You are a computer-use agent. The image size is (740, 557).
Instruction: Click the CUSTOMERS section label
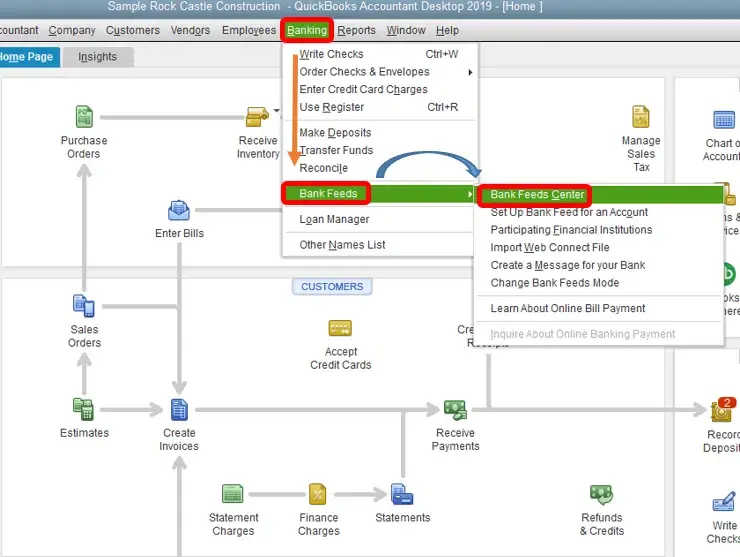coord(332,286)
